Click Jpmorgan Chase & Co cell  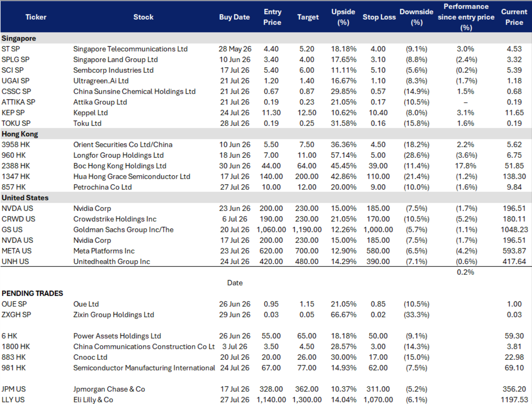click(109, 389)
